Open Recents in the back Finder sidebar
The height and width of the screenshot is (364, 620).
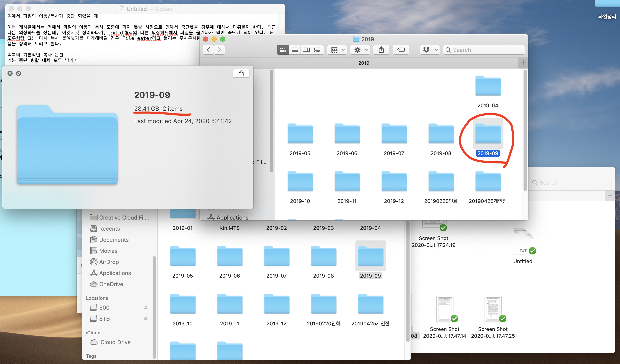(x=105, y=229)
